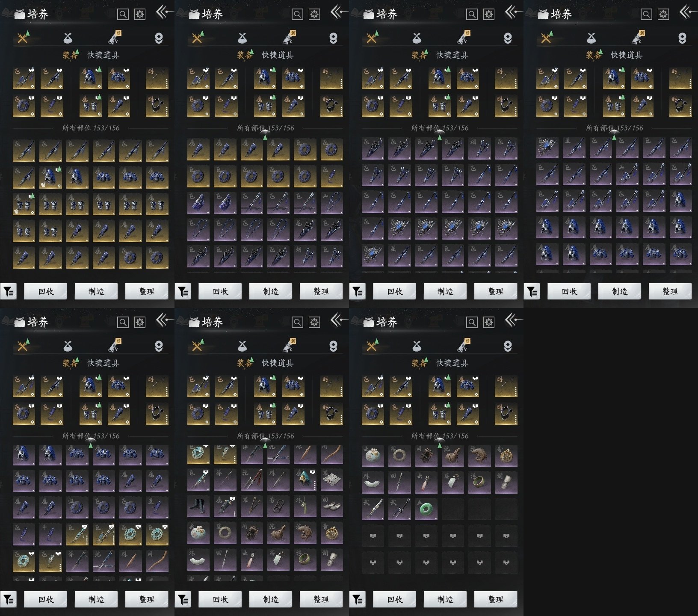Choose the checkered cloth item

coord(331,480)
